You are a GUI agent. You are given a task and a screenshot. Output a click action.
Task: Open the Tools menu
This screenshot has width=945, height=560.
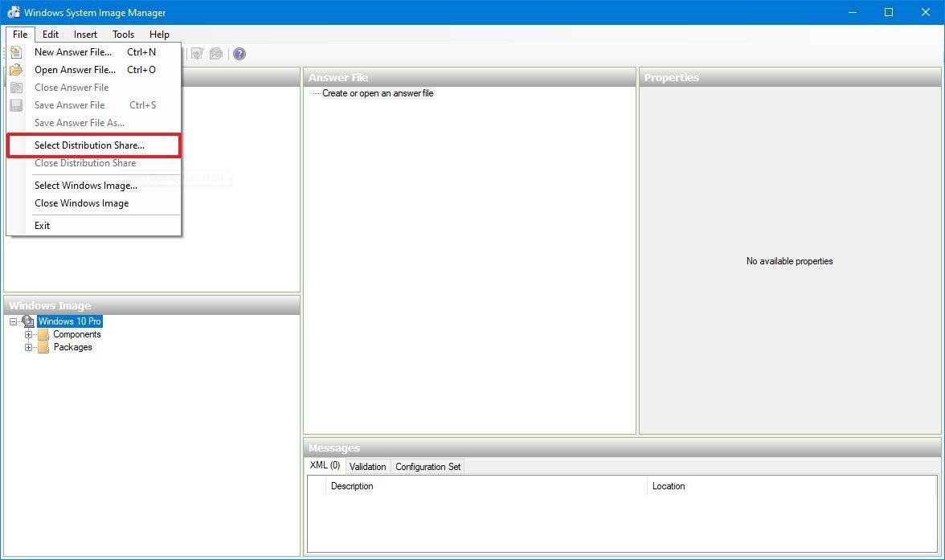point(122,34)
